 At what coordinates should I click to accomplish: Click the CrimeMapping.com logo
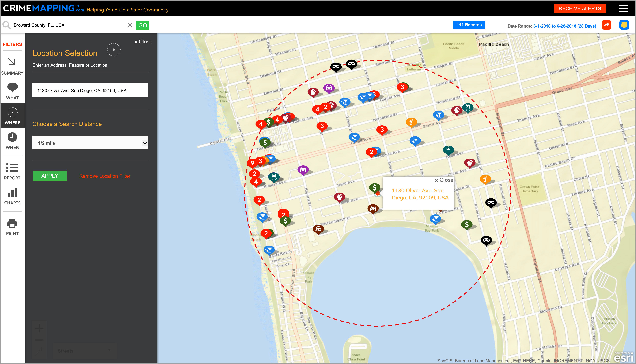[x=44, y=8]
